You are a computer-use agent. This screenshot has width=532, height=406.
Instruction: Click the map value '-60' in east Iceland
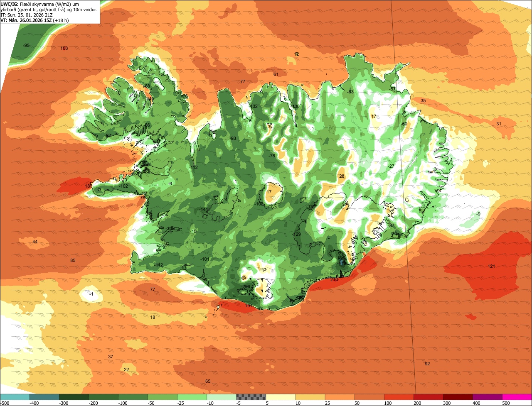tap(404, 124)
